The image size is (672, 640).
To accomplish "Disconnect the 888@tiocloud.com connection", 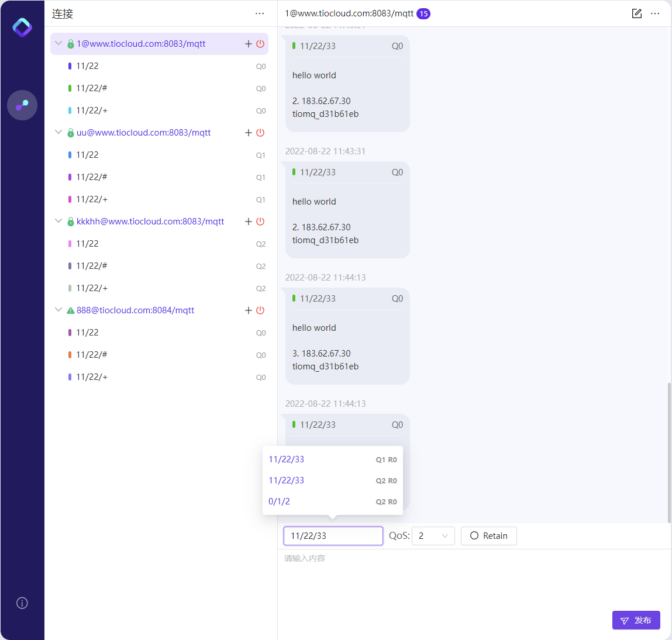I will [260, 310].
